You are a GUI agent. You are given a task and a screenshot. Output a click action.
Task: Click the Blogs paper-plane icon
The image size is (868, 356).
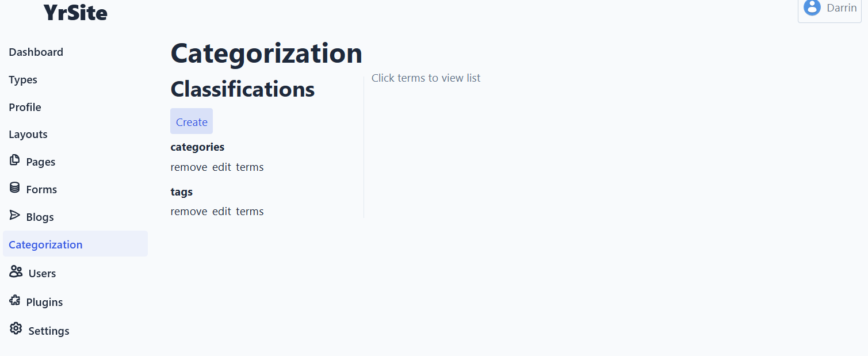[x=15, y=216]
